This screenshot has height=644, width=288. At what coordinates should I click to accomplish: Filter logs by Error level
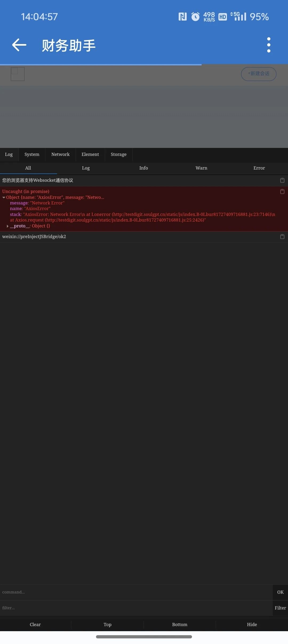(x=259, y=168)
